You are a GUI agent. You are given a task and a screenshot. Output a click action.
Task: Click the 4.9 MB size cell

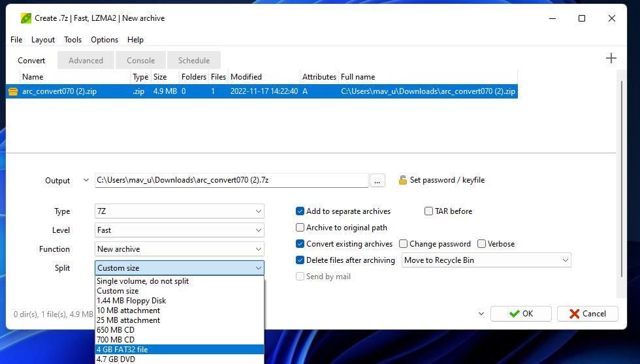point(165,91)
